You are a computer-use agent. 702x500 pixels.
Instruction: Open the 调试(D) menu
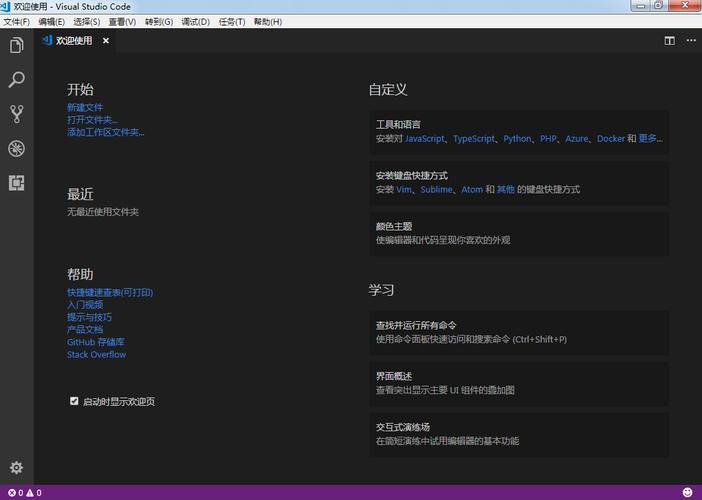pos(196,22)
